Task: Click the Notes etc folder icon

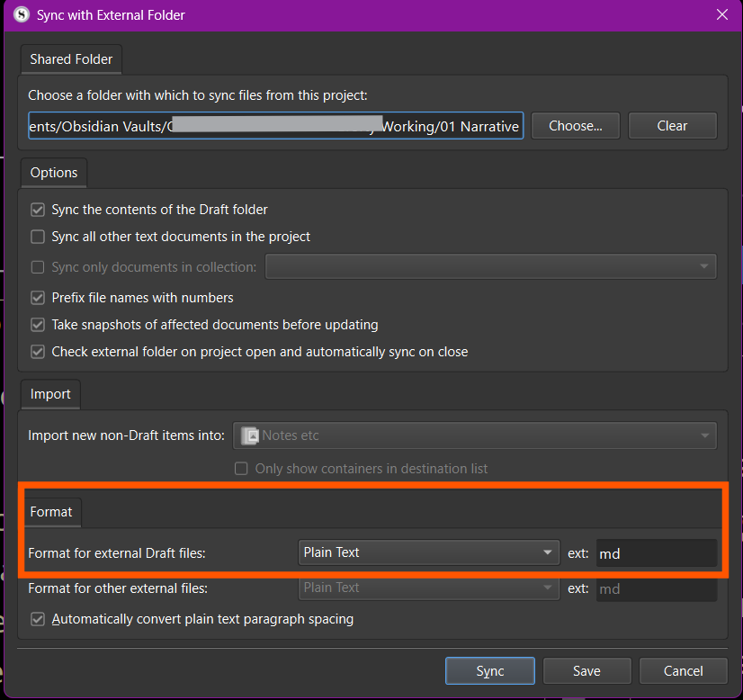Action: pos(249,435)
